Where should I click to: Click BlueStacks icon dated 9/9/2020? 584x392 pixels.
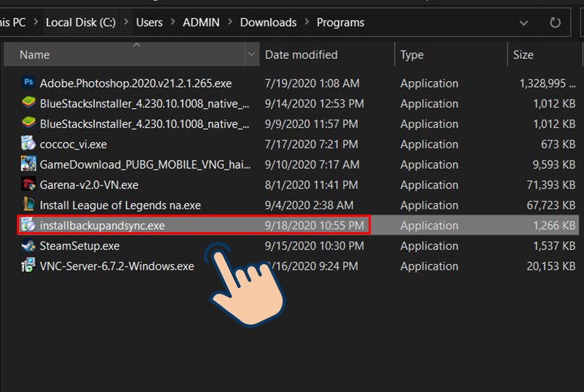(28, 123)
